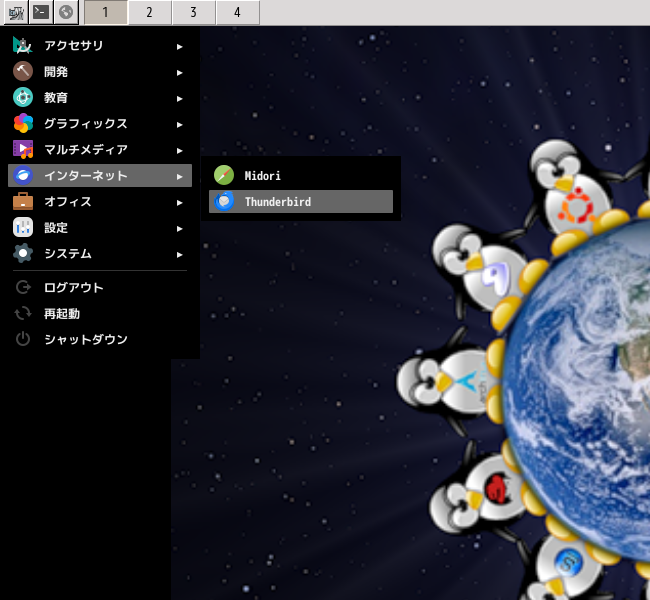This screenshot has height=600, width=650.
Task: Switch to workspace 4
Action: (x=238, y=12)
